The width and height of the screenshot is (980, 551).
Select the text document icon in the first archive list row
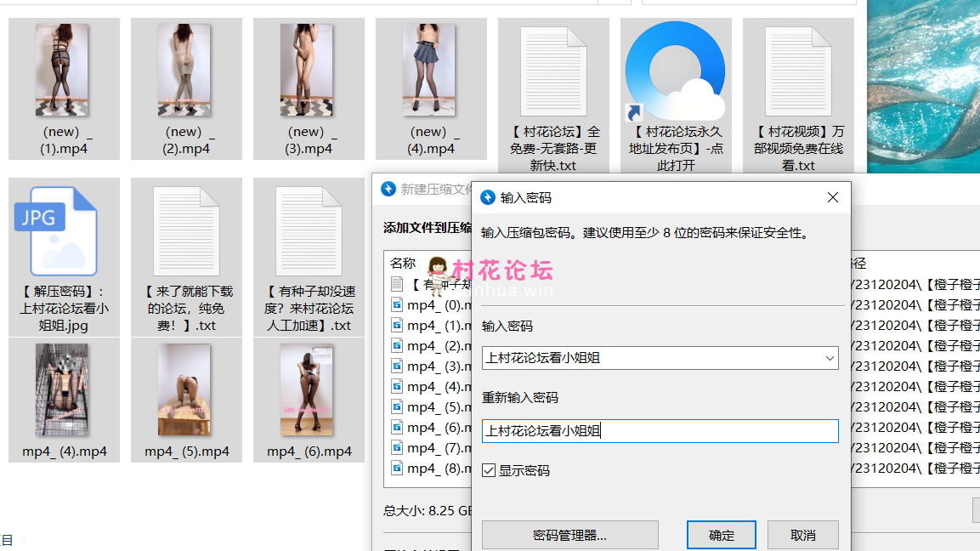397,285
